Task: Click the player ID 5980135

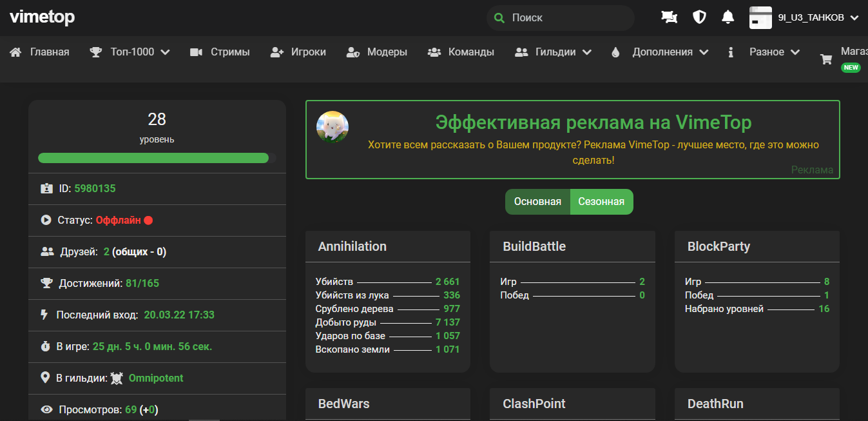Action: pyautogui.click(x=95, y=189)
